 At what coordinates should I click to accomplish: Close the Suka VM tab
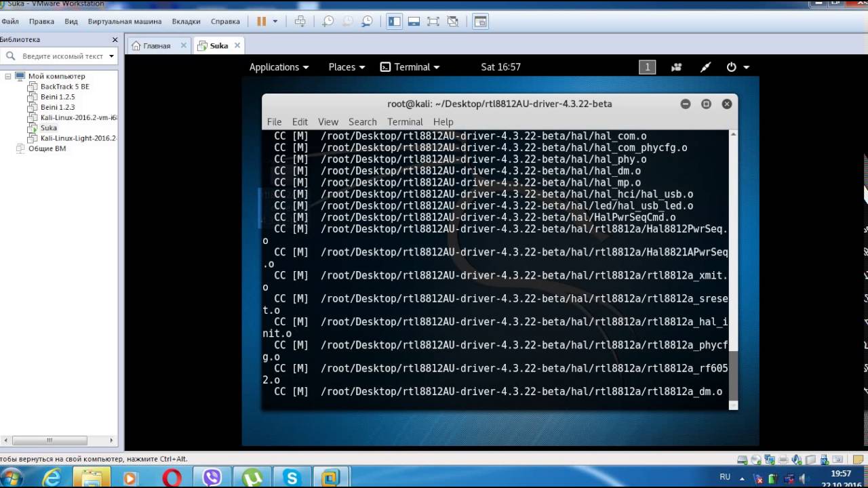click(x=237, y=45)
